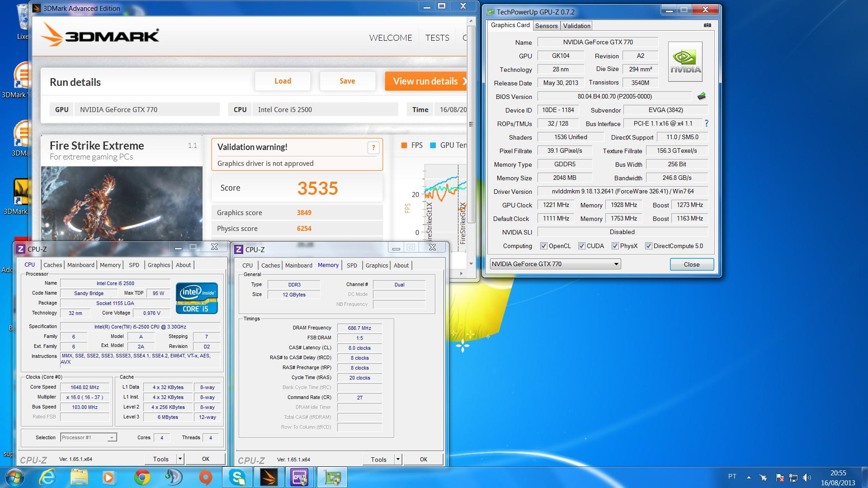Switch to 3DMark taskbar button
Image resolution: width=868 pixels, height=488 pixels.
(269, 477)
